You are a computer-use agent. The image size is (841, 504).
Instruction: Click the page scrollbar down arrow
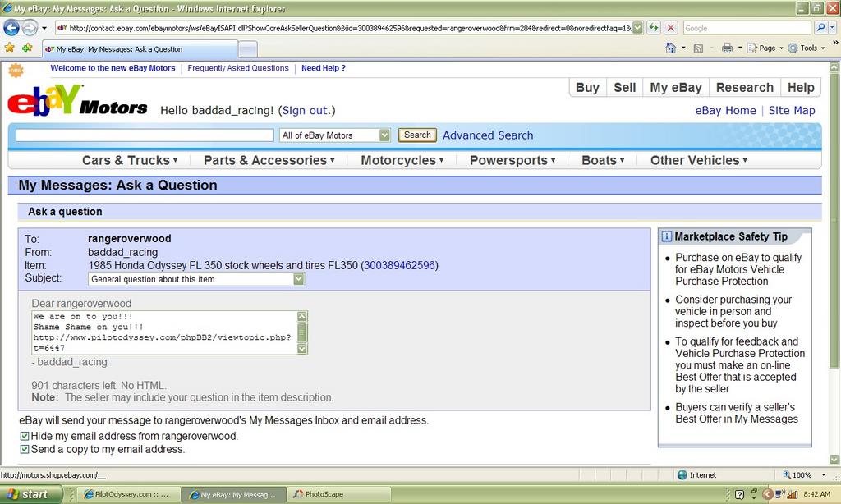click(x=834, y=460)
